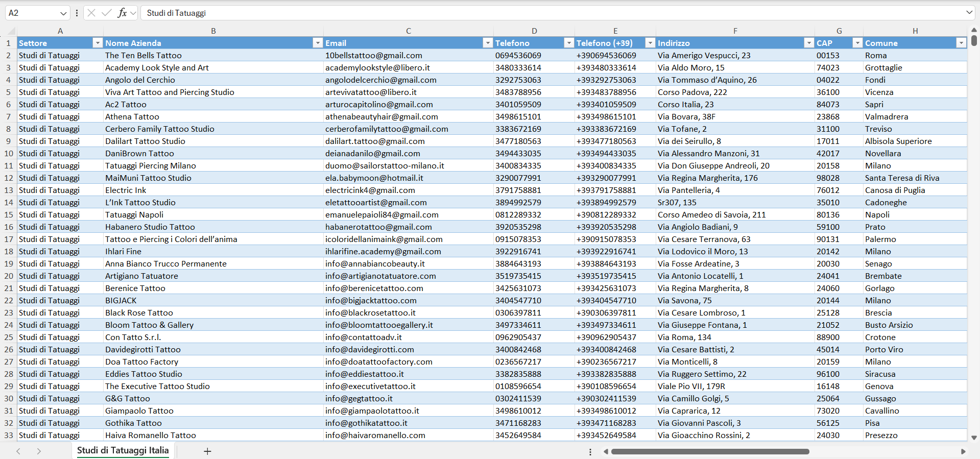The height and width of the screenshot is (459, 980).
Task: Click cell G&G Tattoo
Action: point(213,398)
